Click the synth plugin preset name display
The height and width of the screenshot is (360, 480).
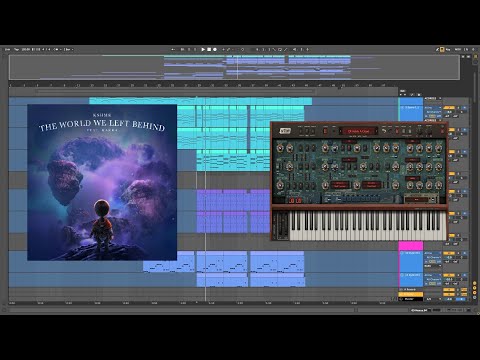(359, 131)
